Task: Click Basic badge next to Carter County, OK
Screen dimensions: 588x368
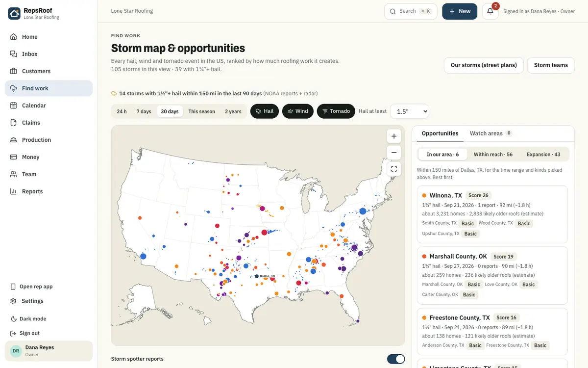Action: 469,295
